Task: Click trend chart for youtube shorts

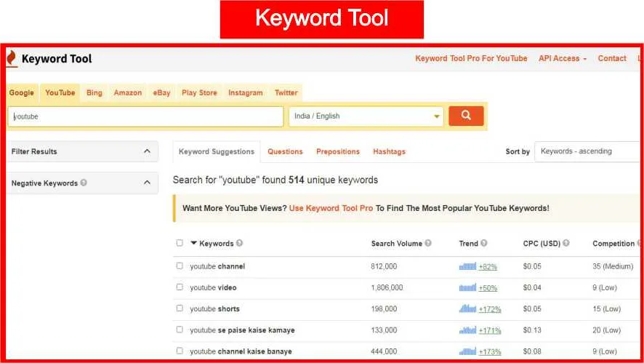Action: pyautogui.click(x=467, y=308)
